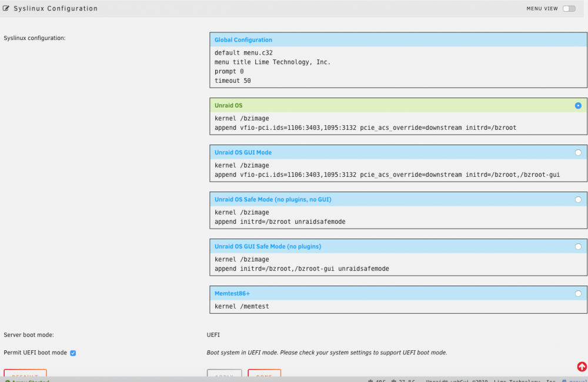Select the Memtest86+ radio button

578,293
